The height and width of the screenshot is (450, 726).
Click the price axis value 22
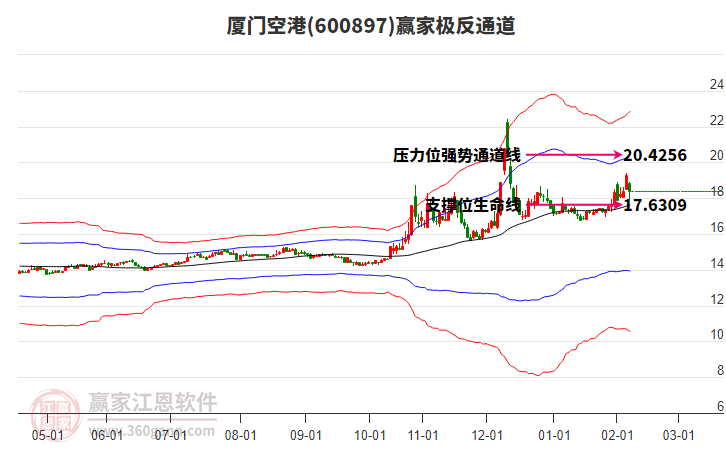[x=717, y=120]
